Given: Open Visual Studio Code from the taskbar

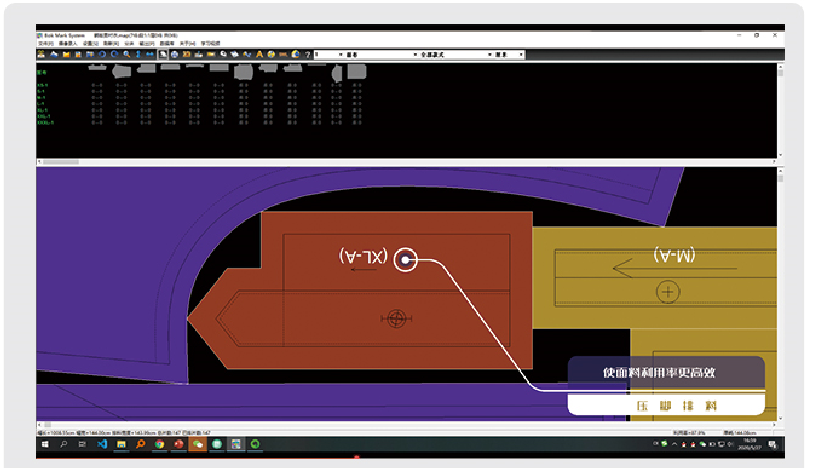Looking at the screenshot, I should 102,443.
